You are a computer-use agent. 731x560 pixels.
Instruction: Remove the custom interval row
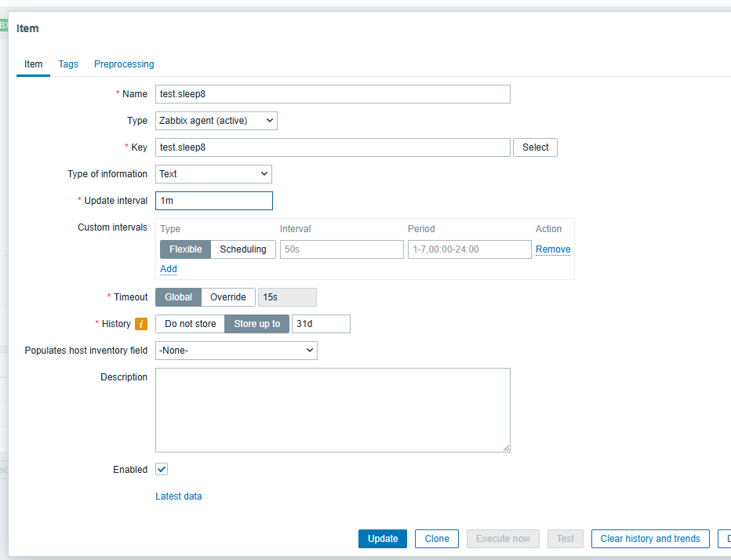[553, 249]
